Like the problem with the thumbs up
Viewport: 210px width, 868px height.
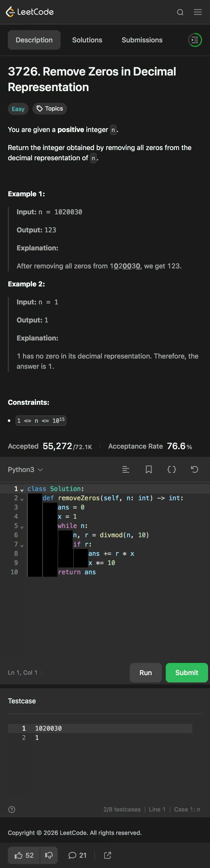coord(24,855)
